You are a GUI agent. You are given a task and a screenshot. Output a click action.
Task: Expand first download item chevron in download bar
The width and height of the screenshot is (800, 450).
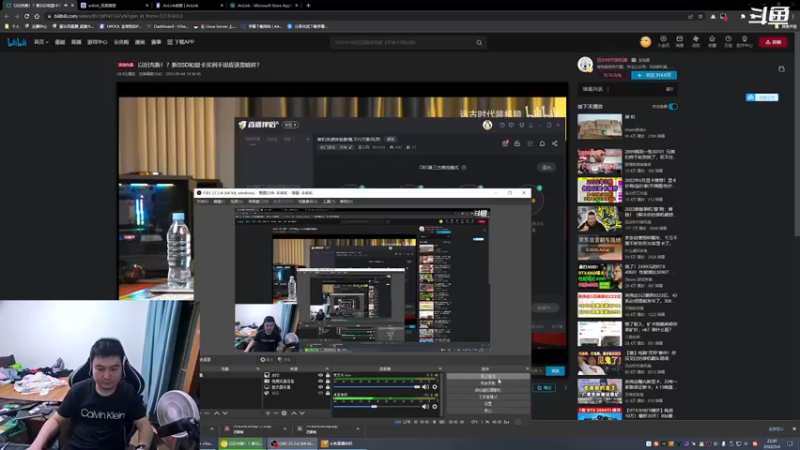[x=212, y=429]
